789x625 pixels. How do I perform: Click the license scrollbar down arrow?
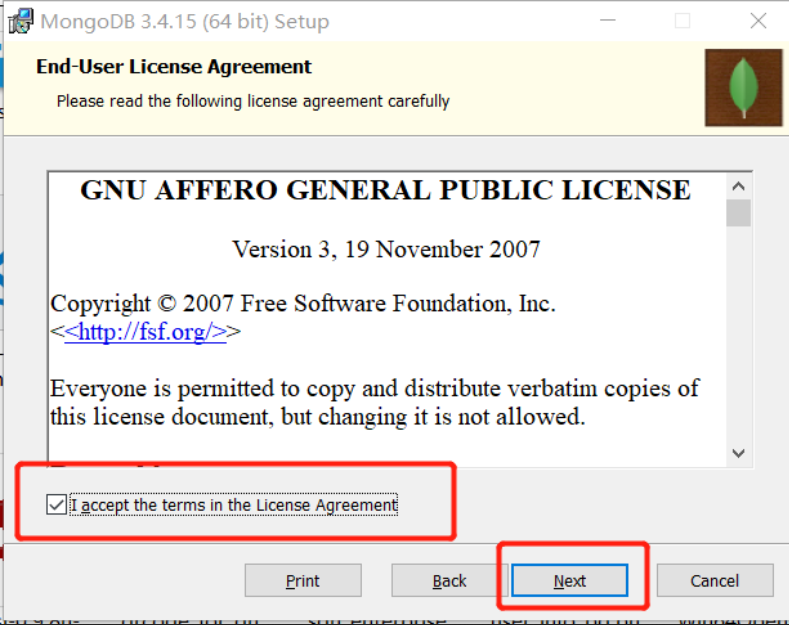pos(738,453)
